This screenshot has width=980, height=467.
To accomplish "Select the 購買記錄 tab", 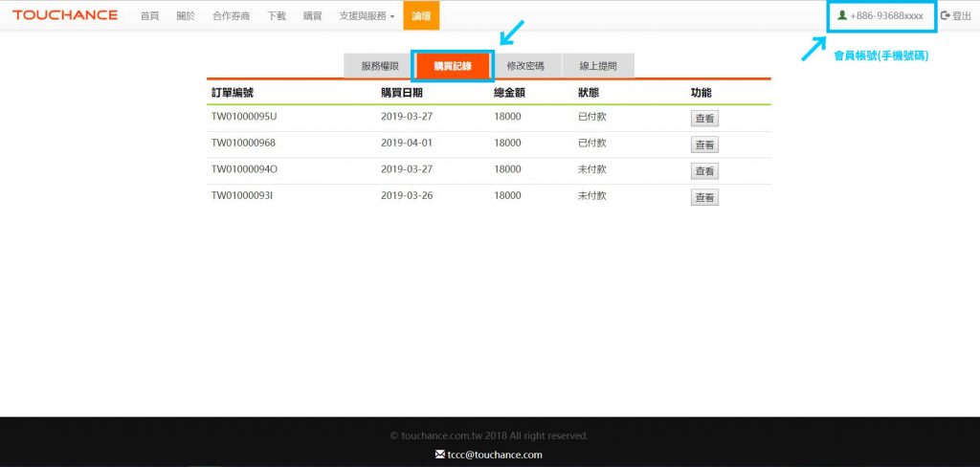I will click(x=453, y=66).
